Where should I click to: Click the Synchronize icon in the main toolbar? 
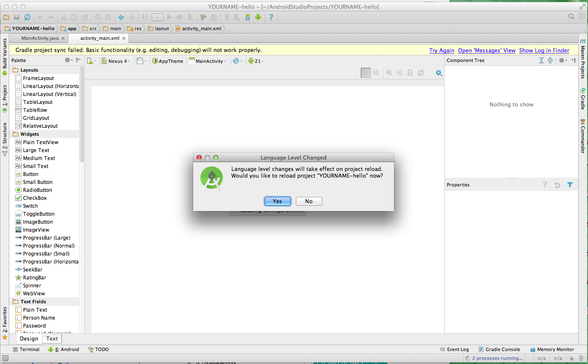point(27,17)
